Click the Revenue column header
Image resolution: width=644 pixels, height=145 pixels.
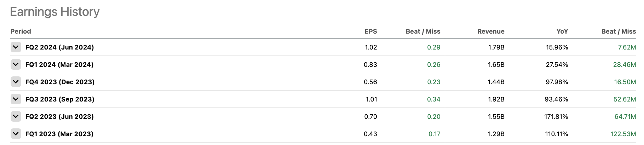pos(491,31)
